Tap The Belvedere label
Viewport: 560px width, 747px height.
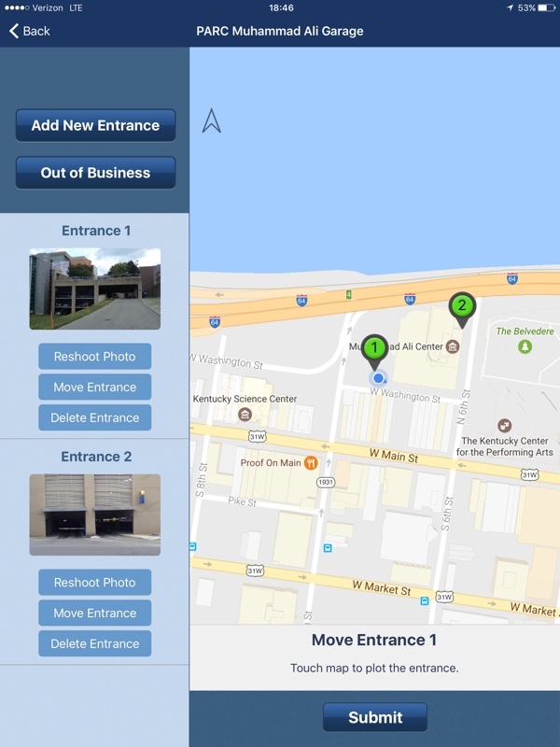(525, 331)
